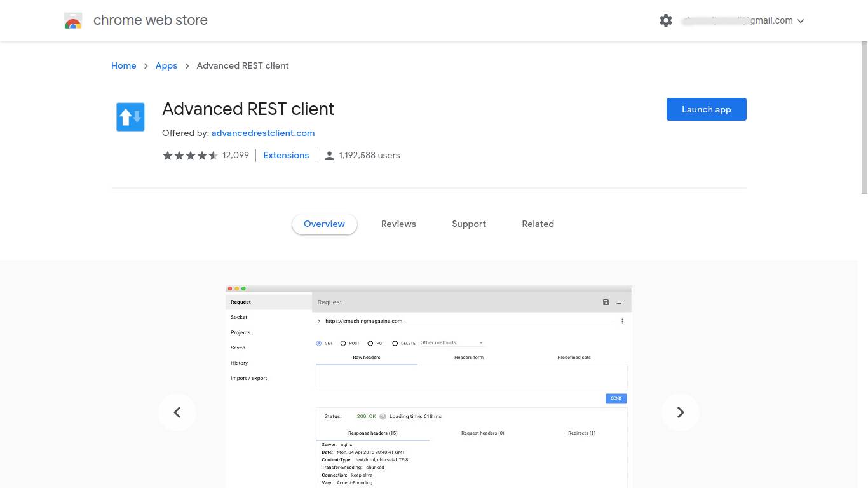The height and width of the screenshot is (488, 868).
Task: Click the Chrome Web Store rainbow logo
Action: pos(73,20)
